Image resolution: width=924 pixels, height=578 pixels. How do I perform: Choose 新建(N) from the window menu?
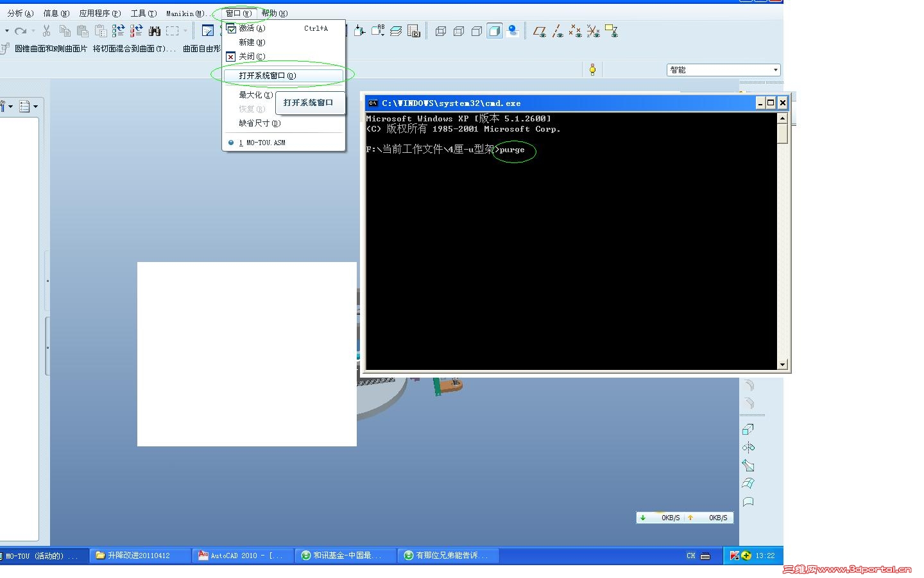284,42
